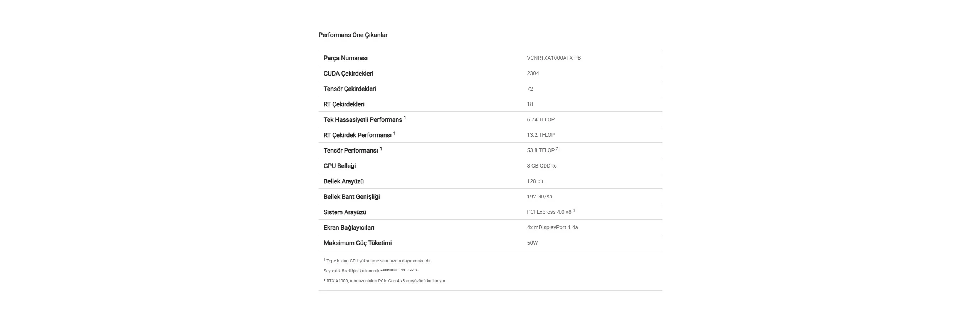Click footnote 1 beside Tek Hassasiyetli Performans
Image resolution: width=980 pixels, height=329 pixels.
pyautogui.click(x=405, y=118)
